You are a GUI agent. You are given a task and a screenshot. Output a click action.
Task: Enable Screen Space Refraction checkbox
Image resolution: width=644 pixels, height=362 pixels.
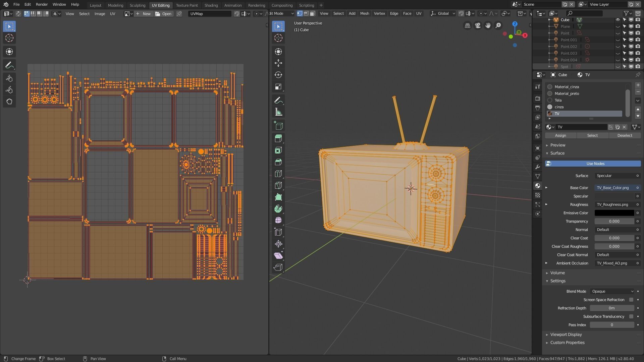[631, 300]
